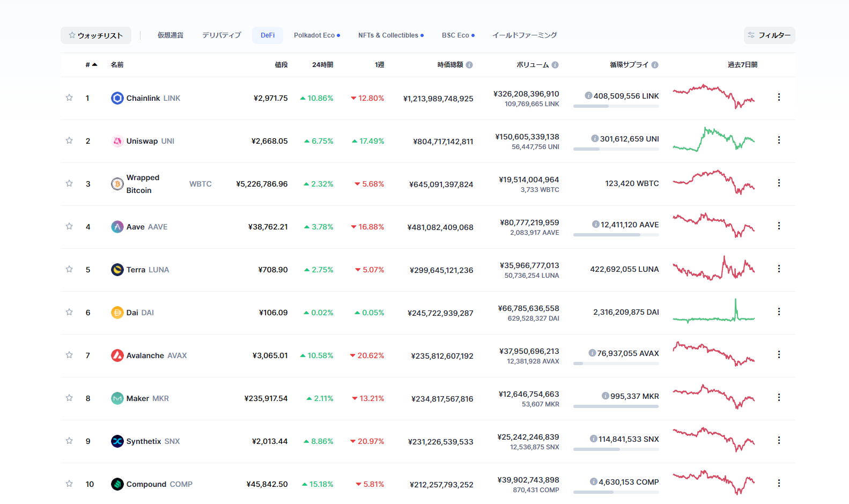This screenshot has height=504, width=849.
Task: Click the Wrapped Bitcoin coin logo
Action: 117,184
